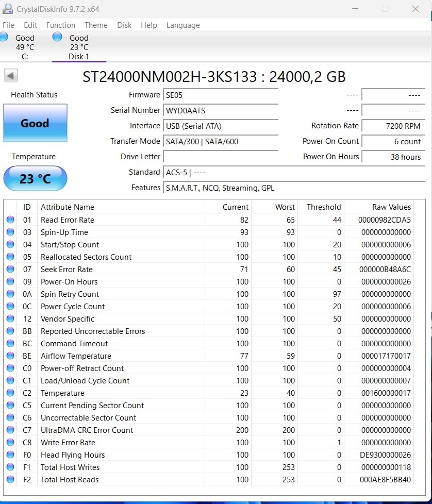Click status icon for Start/Stop Count
432x504 pixels.
point(10,244)
